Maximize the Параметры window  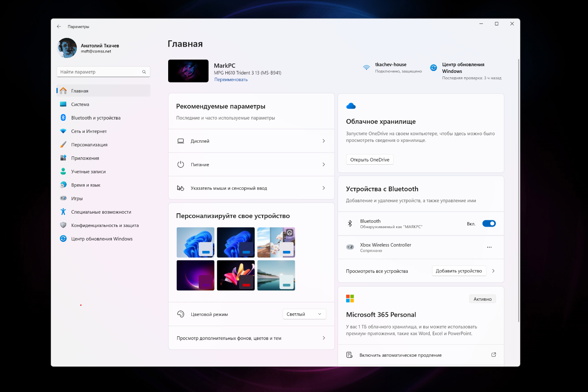[497, 24]
